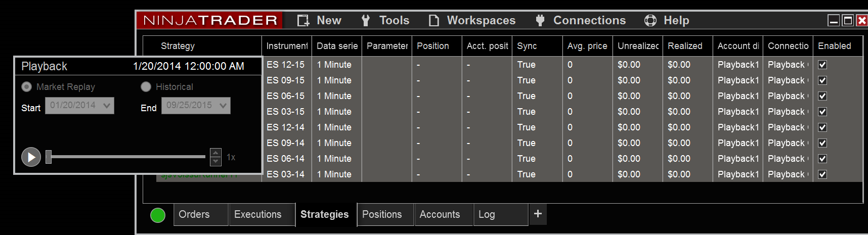Expand the Start date dropdown

coord(106,106)
